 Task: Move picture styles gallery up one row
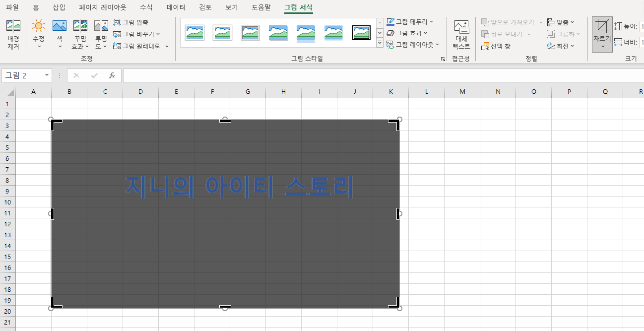pyautogui.click(x=380, y=23)
